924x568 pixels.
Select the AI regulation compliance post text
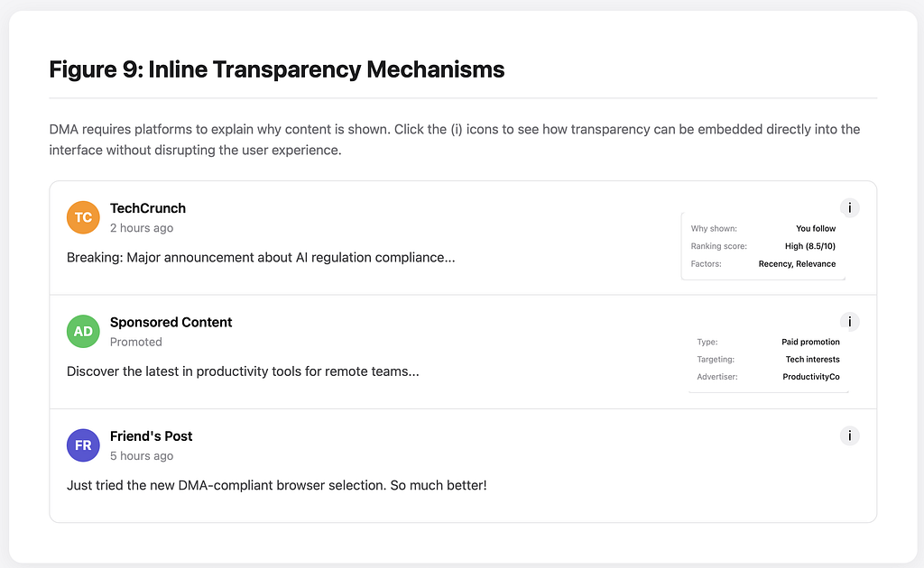(261, 257)
